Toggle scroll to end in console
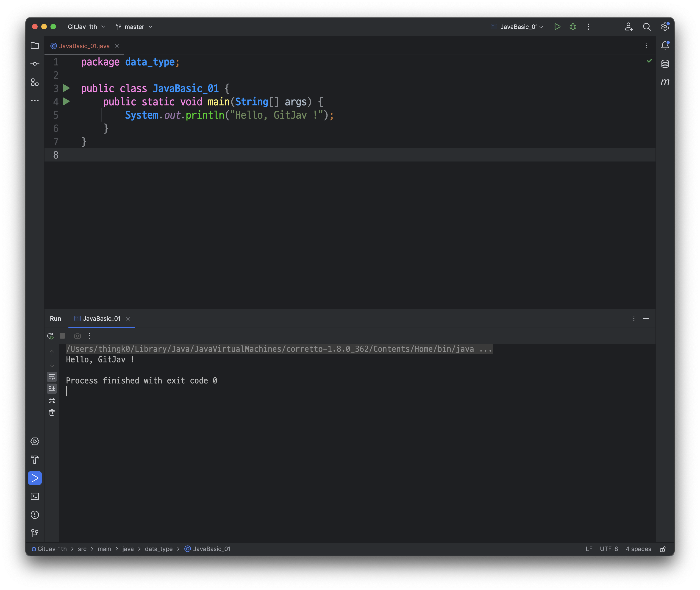Screen dimensions: 700x590 [x=52, y=389]
